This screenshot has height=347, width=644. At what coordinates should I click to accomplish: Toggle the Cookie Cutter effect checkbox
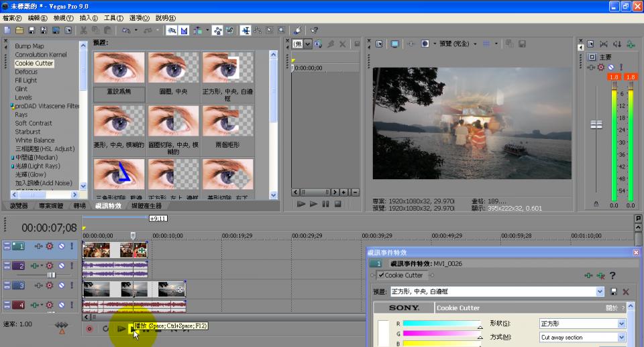pyautogui.click(x=382, y=275)
